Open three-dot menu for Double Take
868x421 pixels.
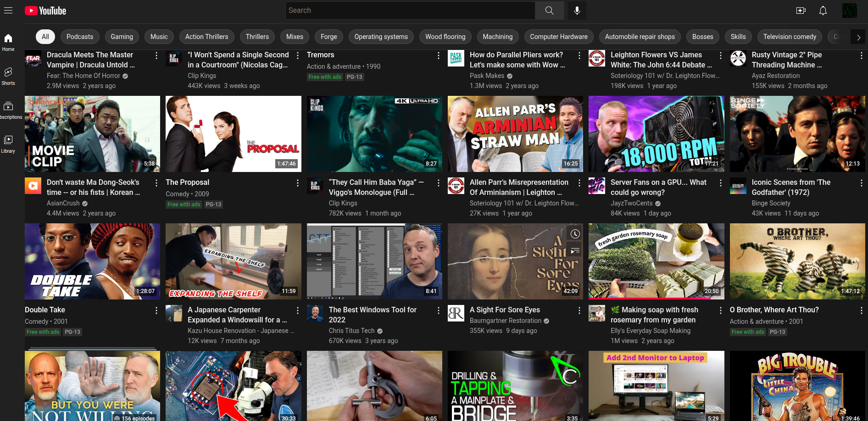[156, 310]
